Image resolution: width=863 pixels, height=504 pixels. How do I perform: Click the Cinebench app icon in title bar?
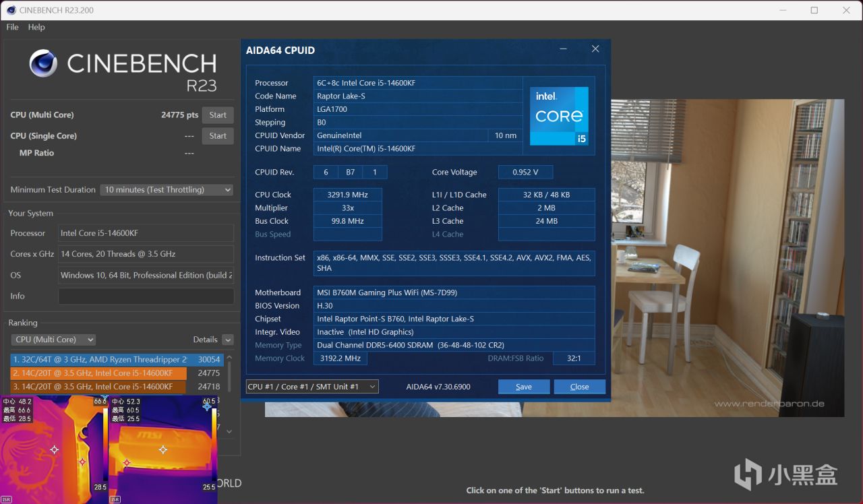[11, 10]
